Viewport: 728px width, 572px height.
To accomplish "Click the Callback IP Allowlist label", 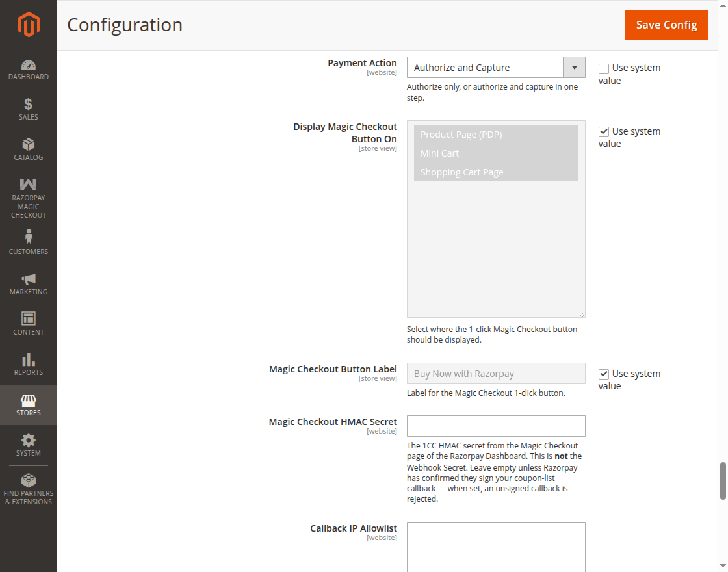I will (x=354, y=528).
